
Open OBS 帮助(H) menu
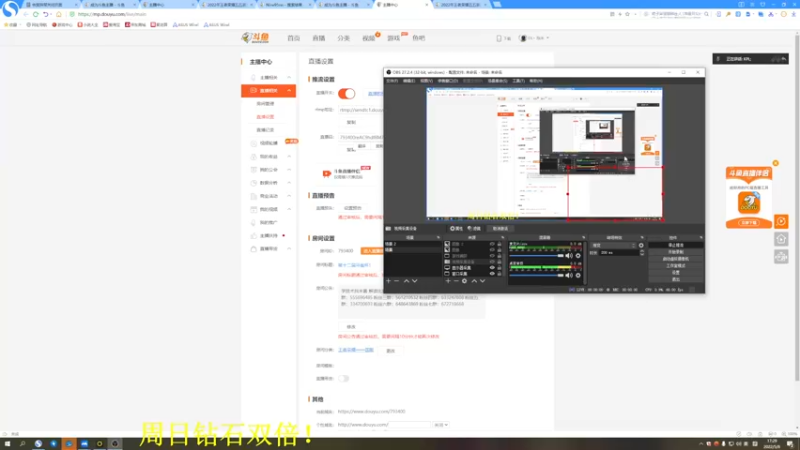point(536,81)
